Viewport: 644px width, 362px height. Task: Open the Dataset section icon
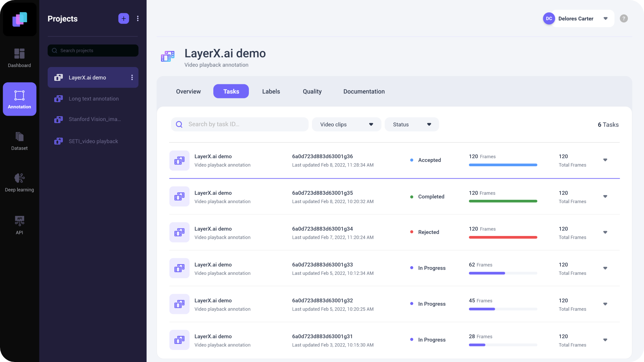19,141
